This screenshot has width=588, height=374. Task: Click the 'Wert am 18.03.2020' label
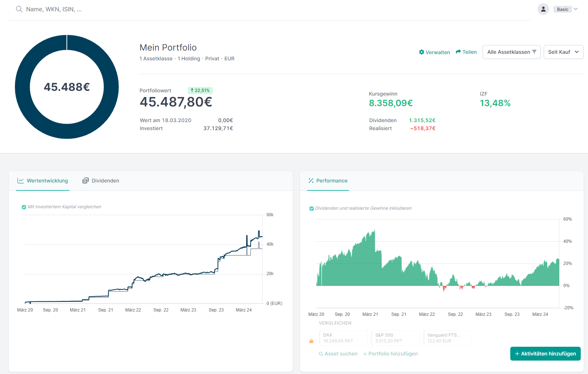(x=166, y=120)
